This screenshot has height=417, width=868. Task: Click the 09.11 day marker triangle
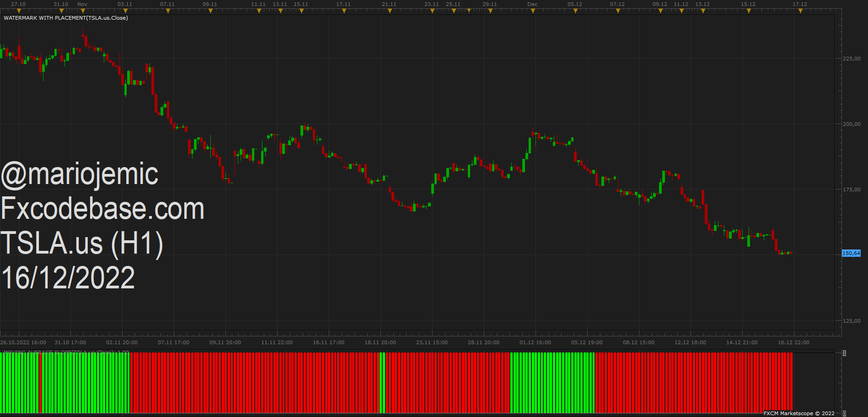[210, 11]
